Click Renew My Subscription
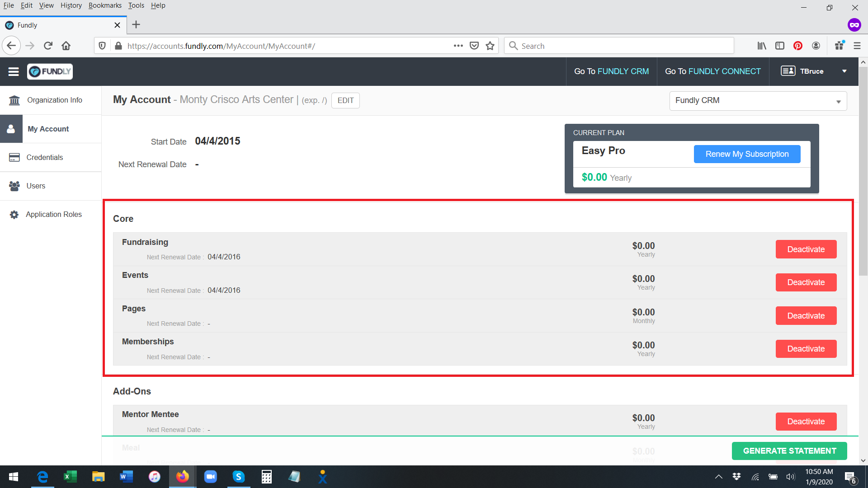The width and height of the screenshot is (868, 488). tap(747, 154)
